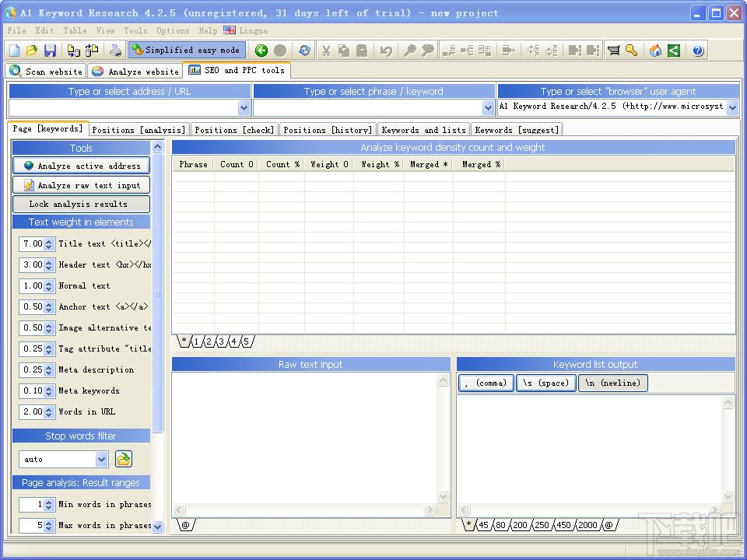Create a new project with the blank page icon
The image size is (747, 560).
pyautogui.click(x=14, y=51)
